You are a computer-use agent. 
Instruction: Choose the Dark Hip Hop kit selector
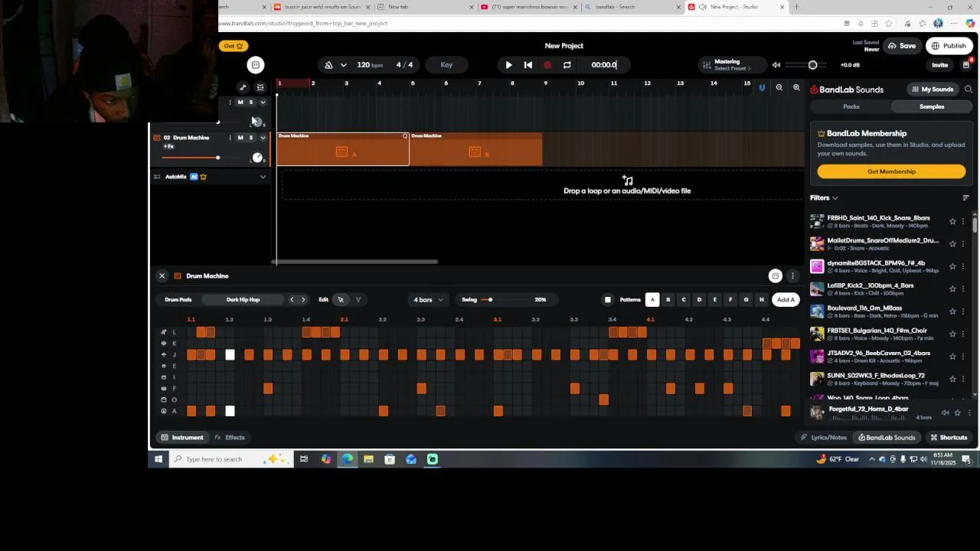[243, 299]
